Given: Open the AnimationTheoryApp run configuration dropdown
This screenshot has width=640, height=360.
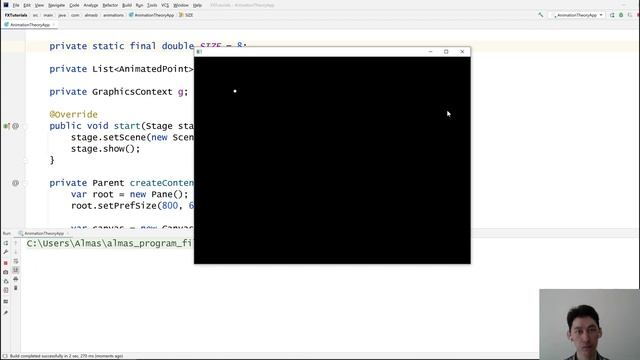Looking at the screenshot, I should [577, 15].
